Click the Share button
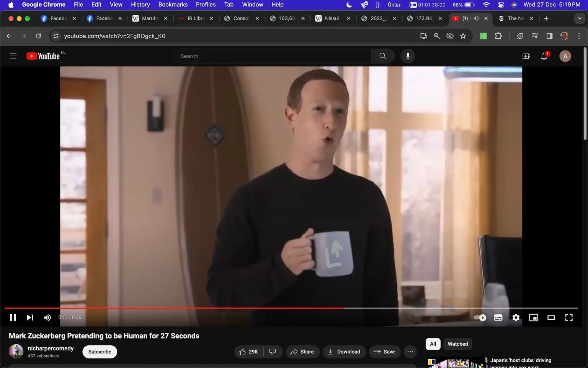This screenshot has height=368, width=588. pyautogui.click(x=302, y=352)
